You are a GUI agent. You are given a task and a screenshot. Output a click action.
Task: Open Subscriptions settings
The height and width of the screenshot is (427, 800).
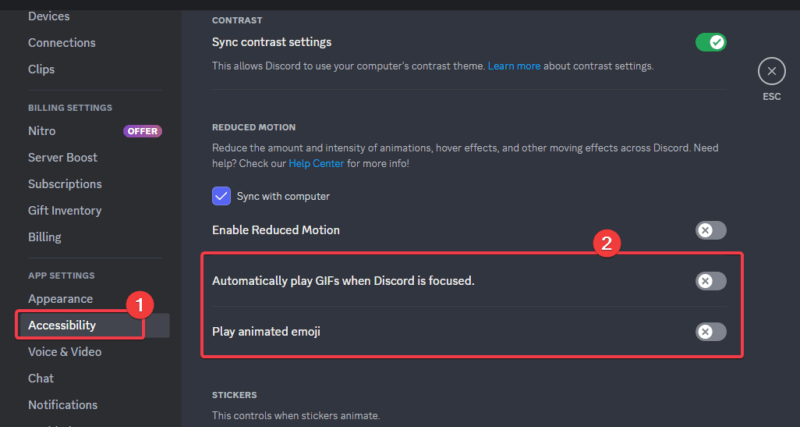[x=65, y=184]
